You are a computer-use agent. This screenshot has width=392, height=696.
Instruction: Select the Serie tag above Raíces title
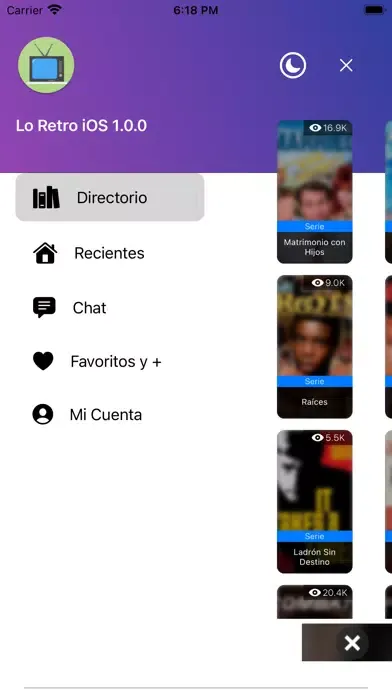pyautogui.click(x=315, y=381)
